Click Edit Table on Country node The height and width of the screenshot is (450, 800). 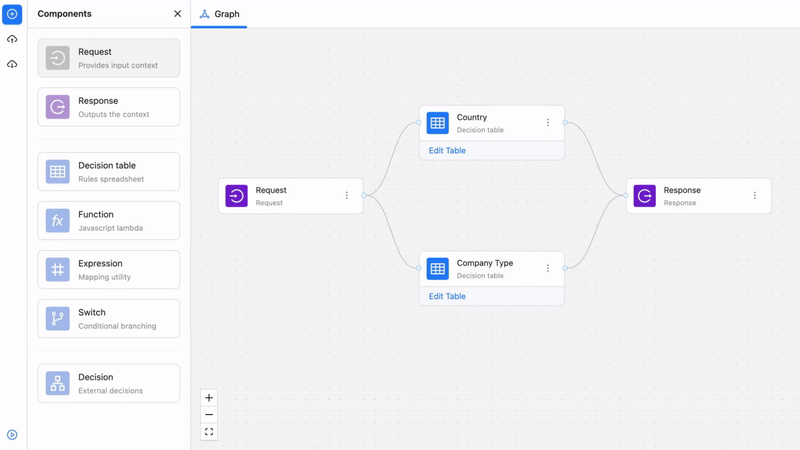tap(447, 151)
